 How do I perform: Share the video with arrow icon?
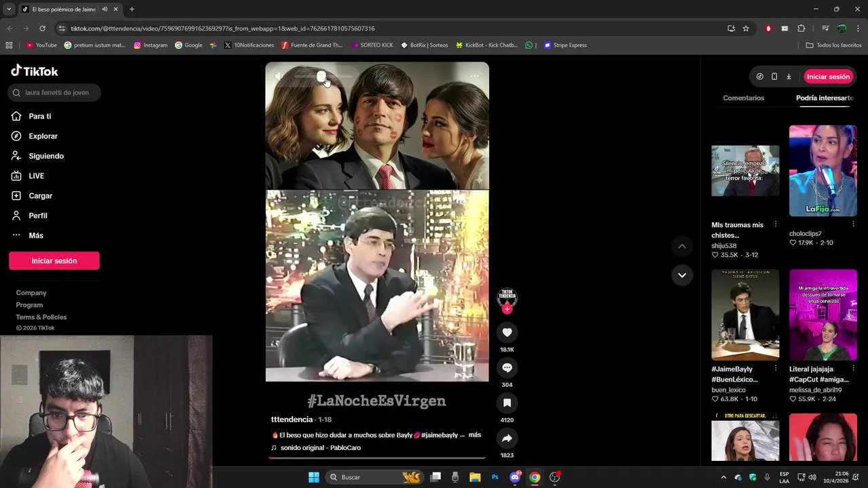(507, 438)
